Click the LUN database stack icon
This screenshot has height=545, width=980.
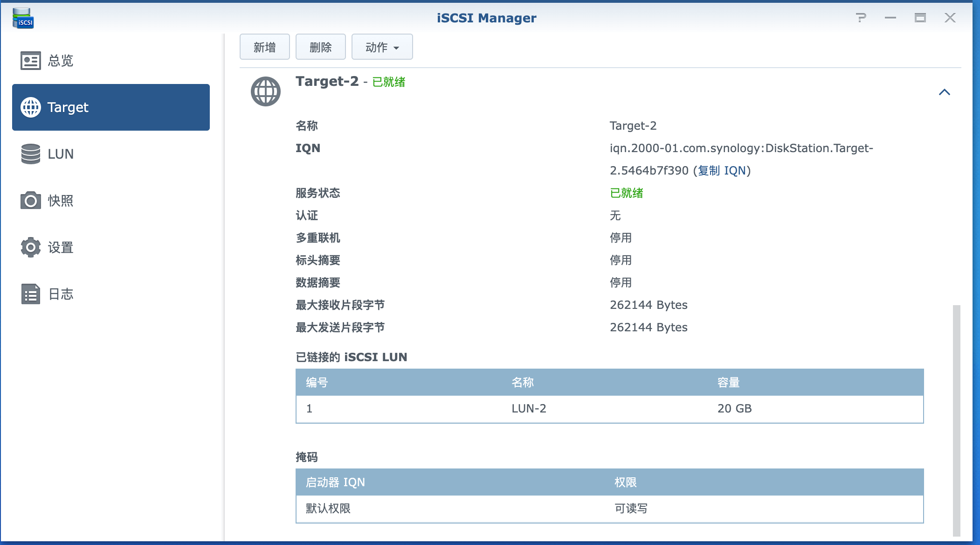tap(31, 154)
